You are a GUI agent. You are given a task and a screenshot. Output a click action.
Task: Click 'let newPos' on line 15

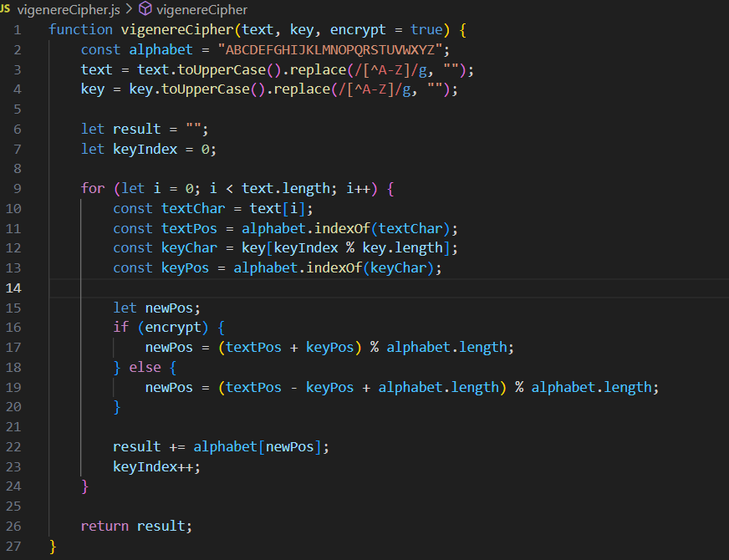click(x=153, y=308)
